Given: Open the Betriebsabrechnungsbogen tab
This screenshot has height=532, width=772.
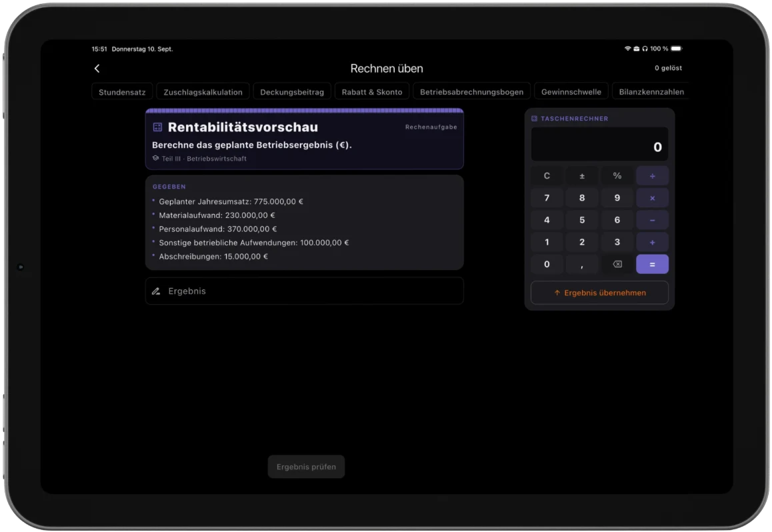Looking at the screenshot, I should click(x=472, y=92).
